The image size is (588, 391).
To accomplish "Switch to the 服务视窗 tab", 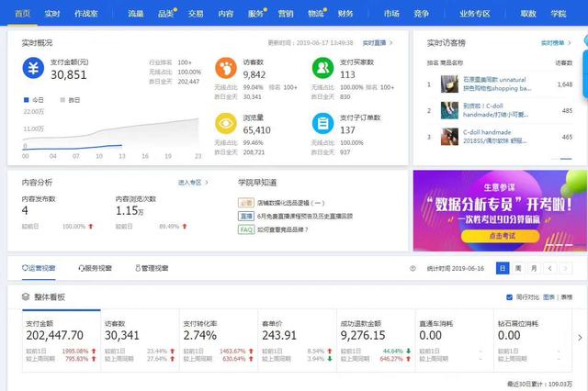I will tap(95, 268).
